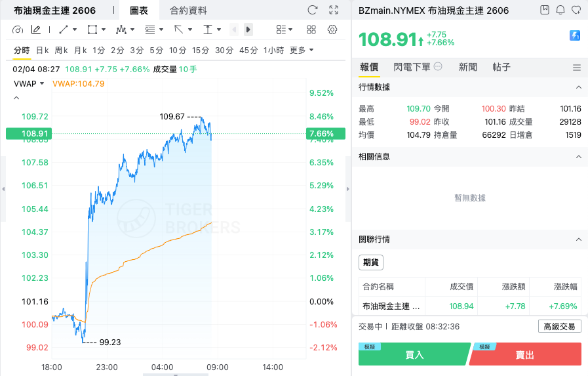
Task: Select the 1分 timeframe
Action: 98,51
